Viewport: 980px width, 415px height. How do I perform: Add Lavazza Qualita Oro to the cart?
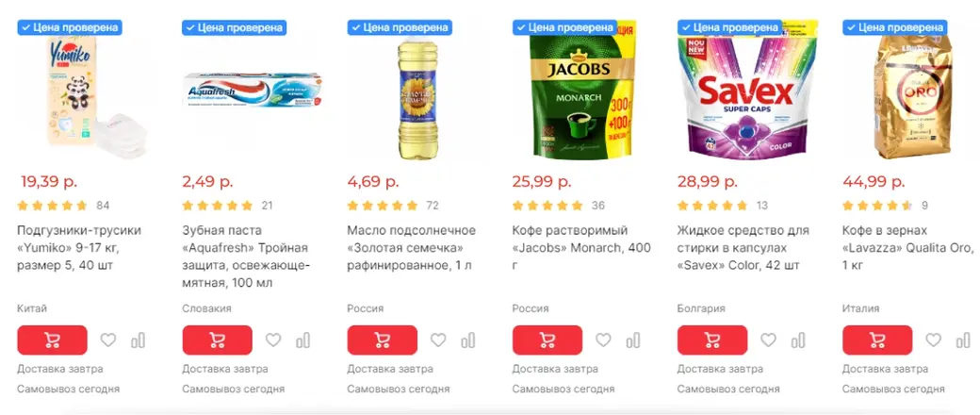tap(877, 340)
